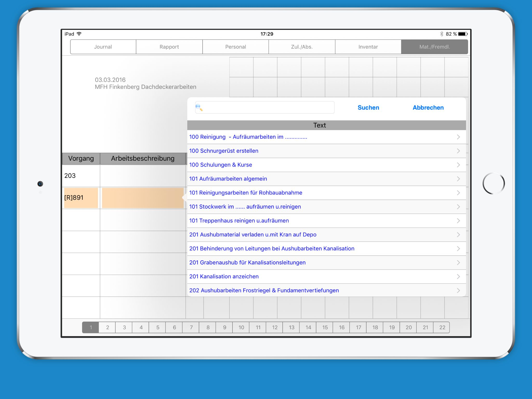Select the orange highlighted Arbeitsbeschreibung cell
Screen dimensions: 532x399
[143, 198]
